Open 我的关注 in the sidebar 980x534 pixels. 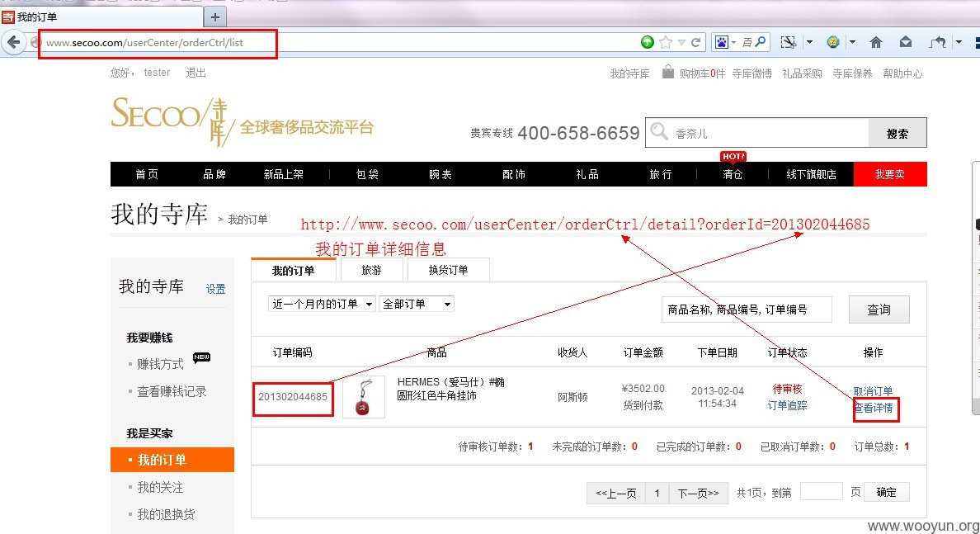(x=160, y=487)
